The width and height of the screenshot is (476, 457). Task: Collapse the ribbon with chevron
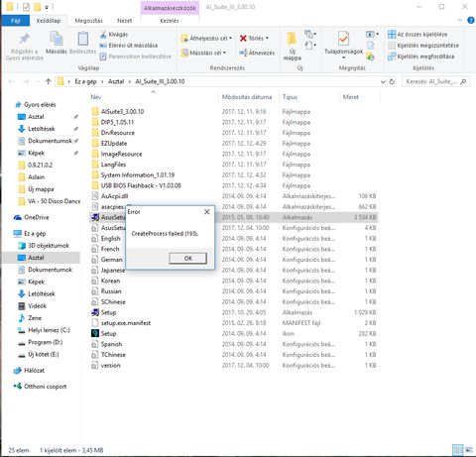click(x=460, y=21)
